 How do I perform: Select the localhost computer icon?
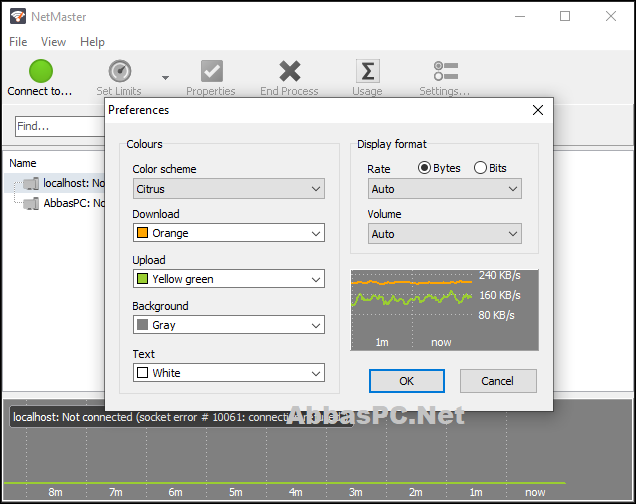[x=31, y=184]
